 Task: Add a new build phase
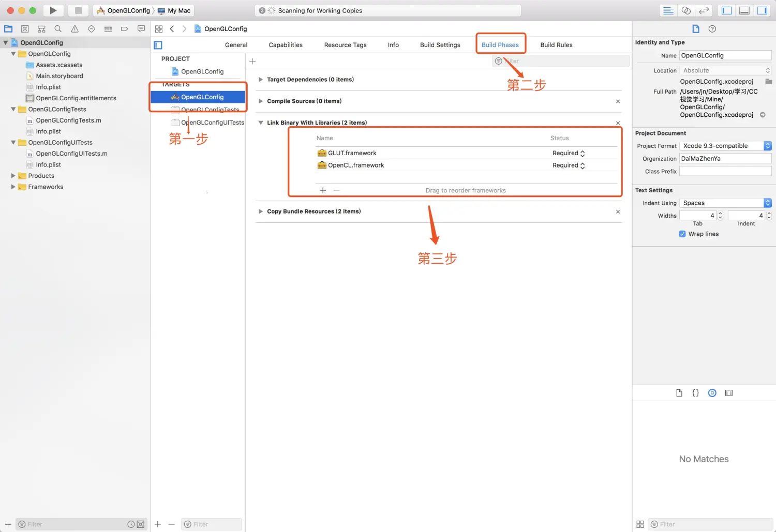point(252,61)
